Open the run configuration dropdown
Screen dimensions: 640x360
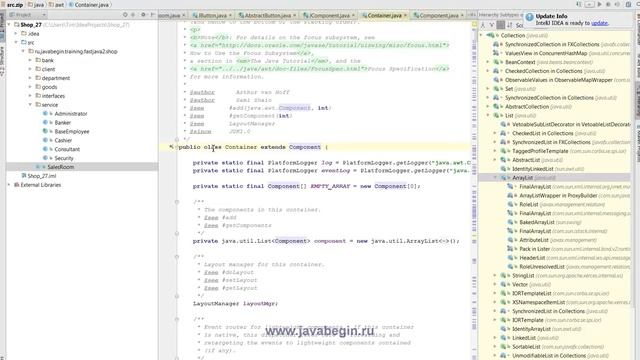tap(589, 4)
